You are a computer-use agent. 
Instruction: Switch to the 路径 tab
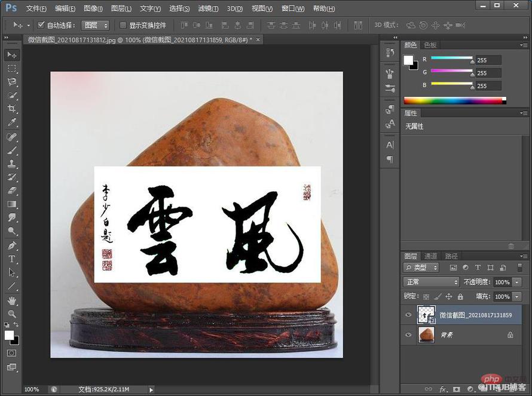pos(451,256)
